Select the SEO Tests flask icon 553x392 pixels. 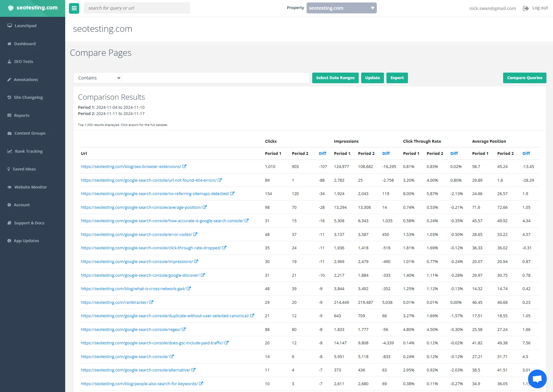point(9,61)
